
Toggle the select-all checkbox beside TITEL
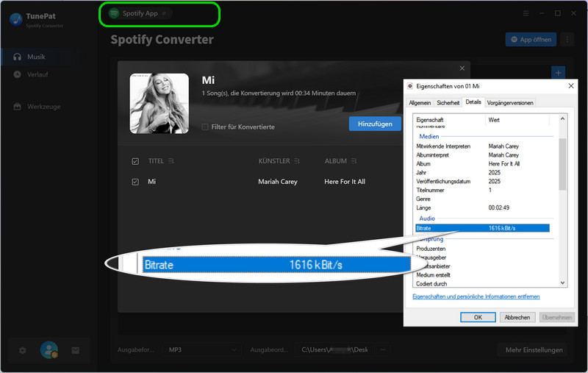tap(135, 161)
